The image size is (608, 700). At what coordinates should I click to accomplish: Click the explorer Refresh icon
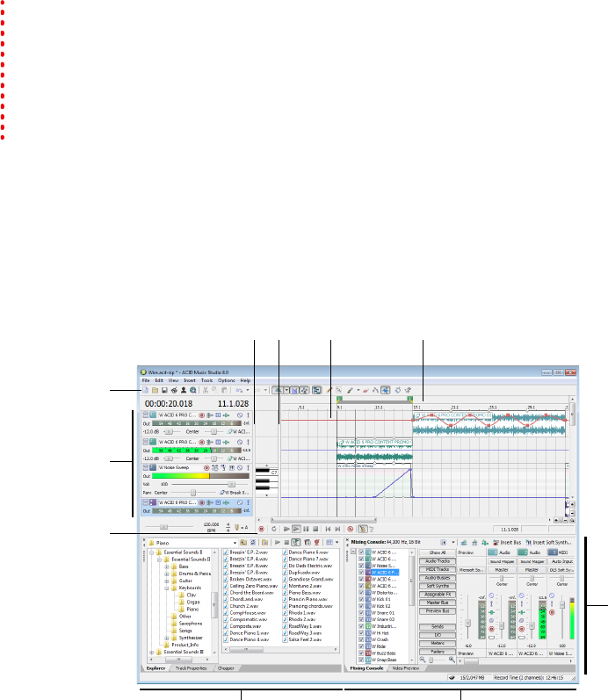[253, 543]
